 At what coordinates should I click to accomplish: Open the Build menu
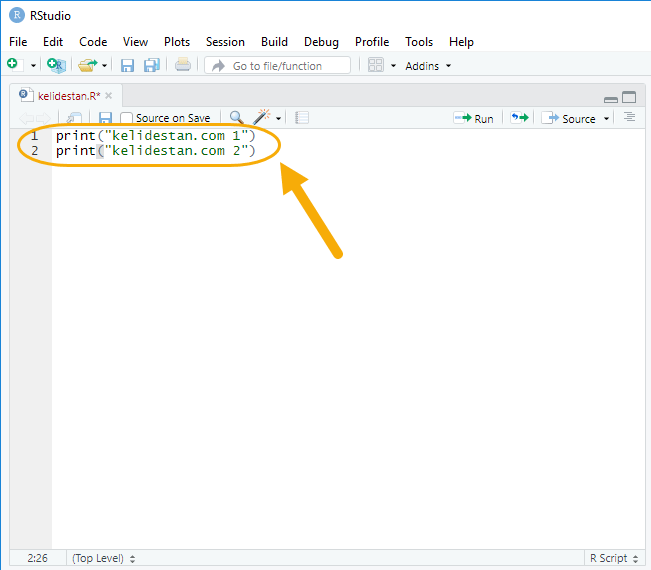pyautogui.click(x=274, y=42)
